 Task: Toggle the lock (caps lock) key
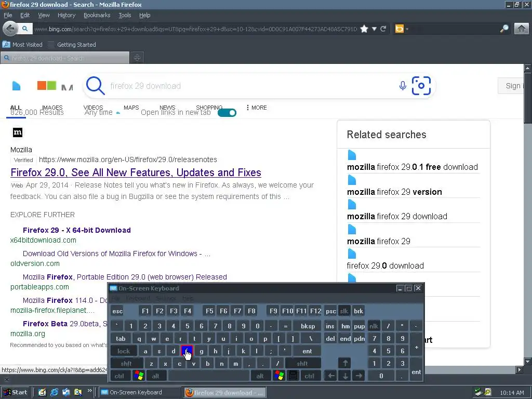click(124, 351)
